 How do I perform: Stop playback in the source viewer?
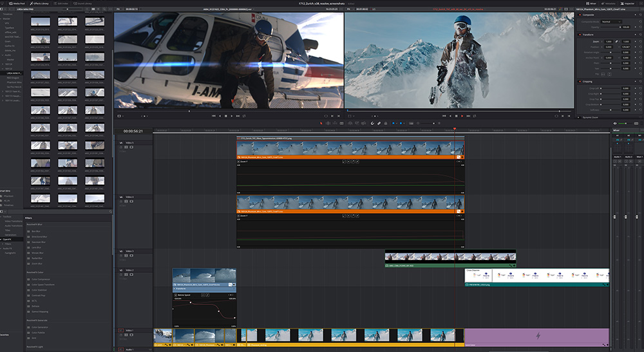click(x=225, y=116)
